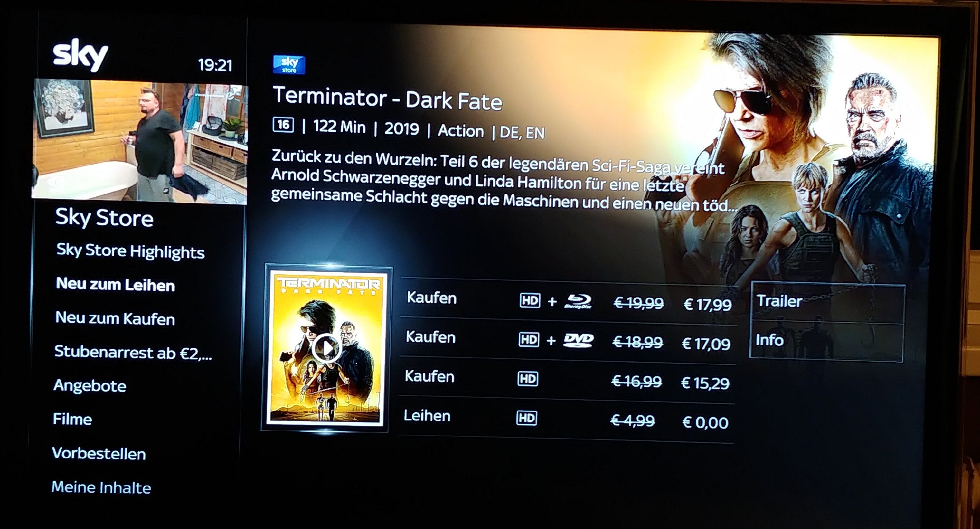Click the age rating 16 badge
The width and height of the screenshot is (980, 529).
pyautogui.click(x=283, y=125)
